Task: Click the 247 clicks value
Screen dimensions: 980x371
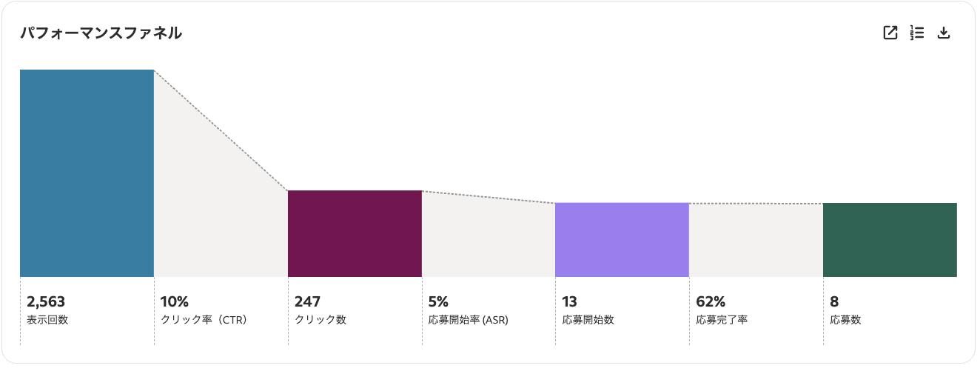Action: (307, 301)
